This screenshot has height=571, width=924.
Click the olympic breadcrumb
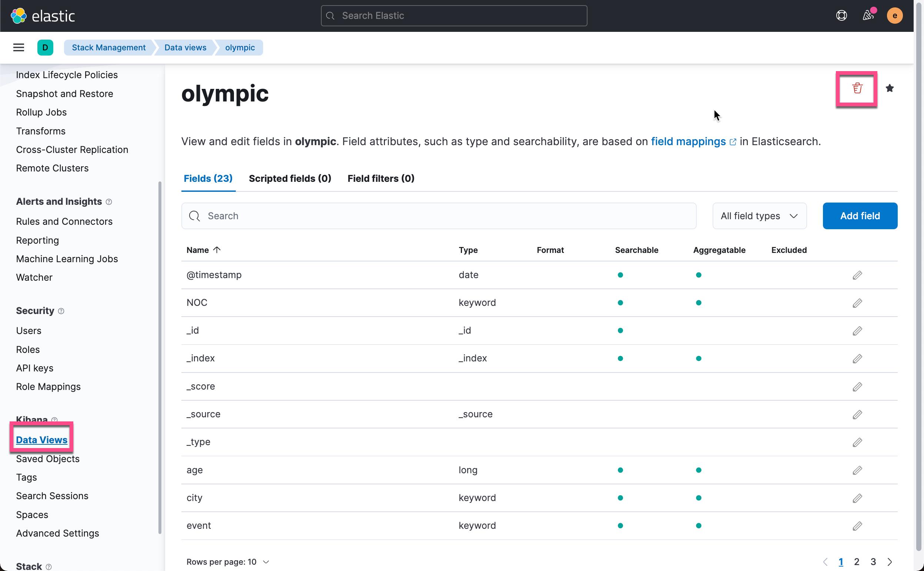[240, 47]
